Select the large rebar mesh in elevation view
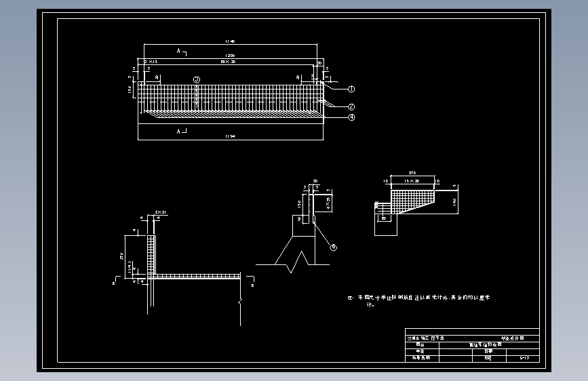Viewport: 588px width, 381px height. coord(231,98)
